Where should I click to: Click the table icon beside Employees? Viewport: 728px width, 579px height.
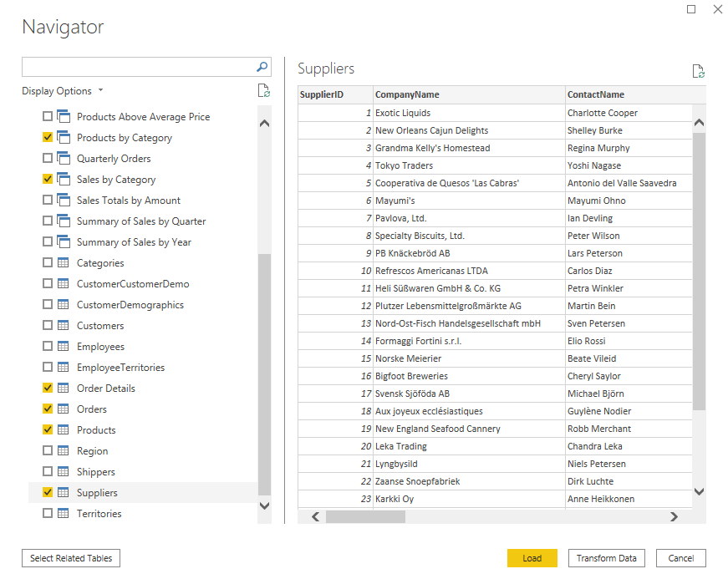click(64, 346)
